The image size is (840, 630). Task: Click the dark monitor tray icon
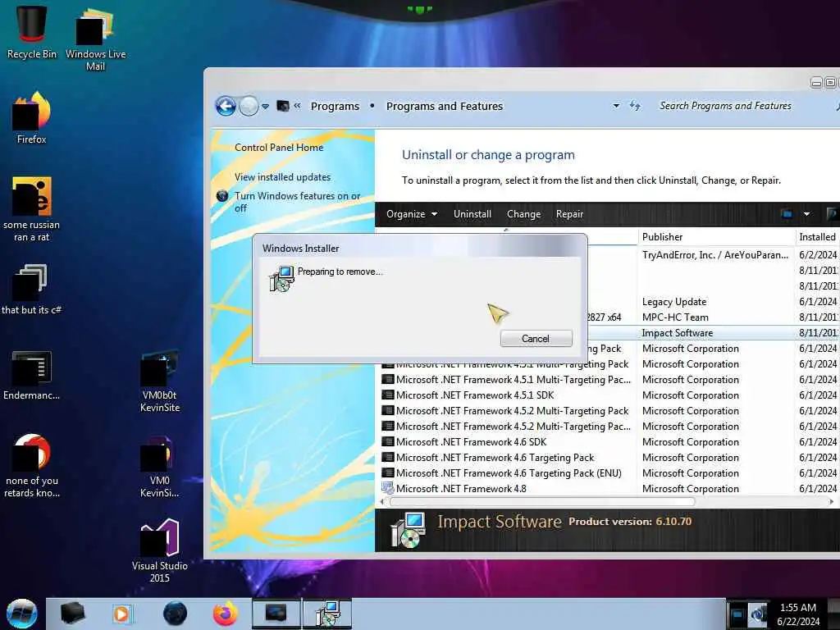point(737,614)
